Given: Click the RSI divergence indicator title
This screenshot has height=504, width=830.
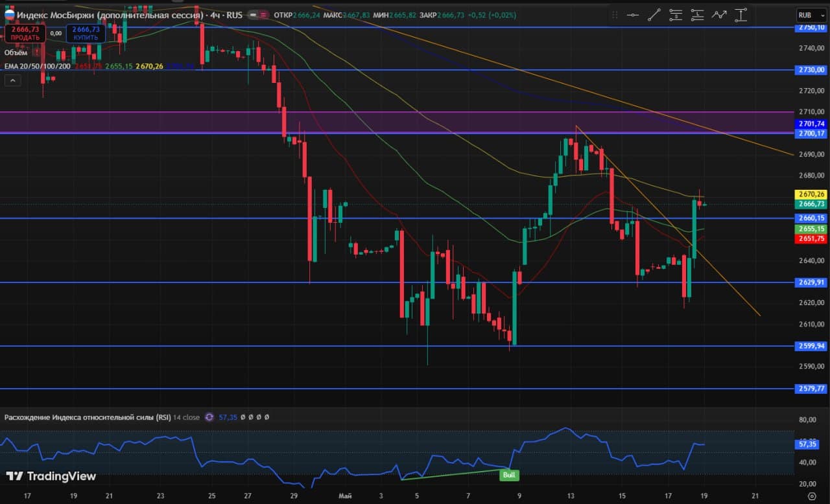Looking at the screenshot, I should pyautogui.click(x=88, y=417).
